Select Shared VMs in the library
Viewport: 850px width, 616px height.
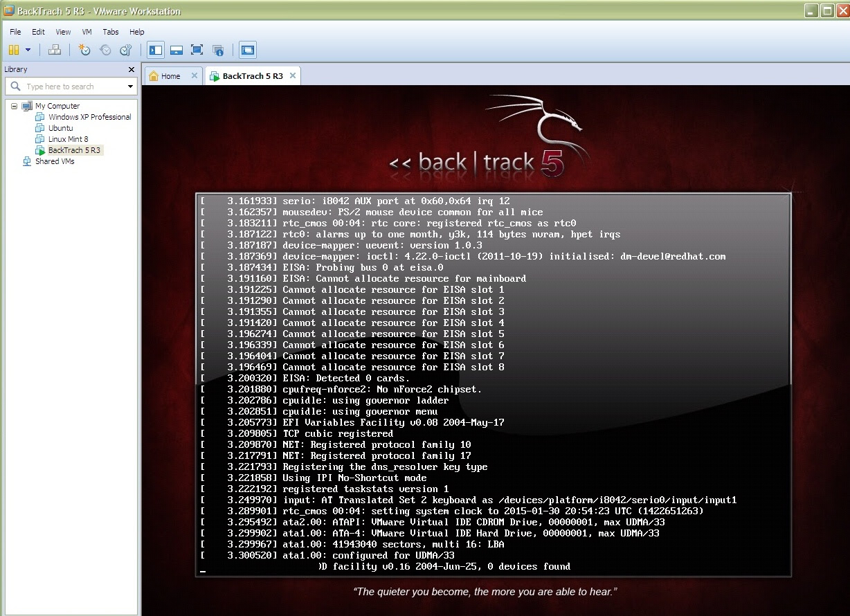click(55, 161)
